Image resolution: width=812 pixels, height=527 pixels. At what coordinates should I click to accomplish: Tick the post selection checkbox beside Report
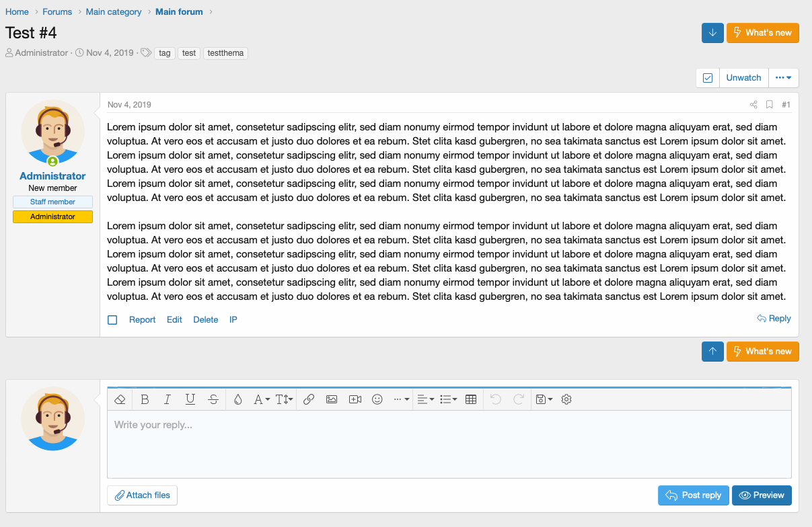[112, 320]
